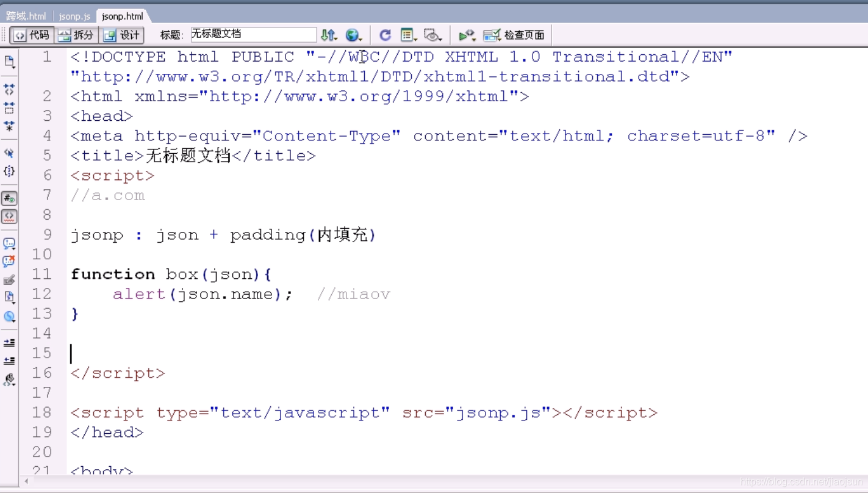Image resolution: width=868 pixels, height=493 pixels.
Task: Toggle line numbers in coding toolbar
Action: tap(9, 198)
